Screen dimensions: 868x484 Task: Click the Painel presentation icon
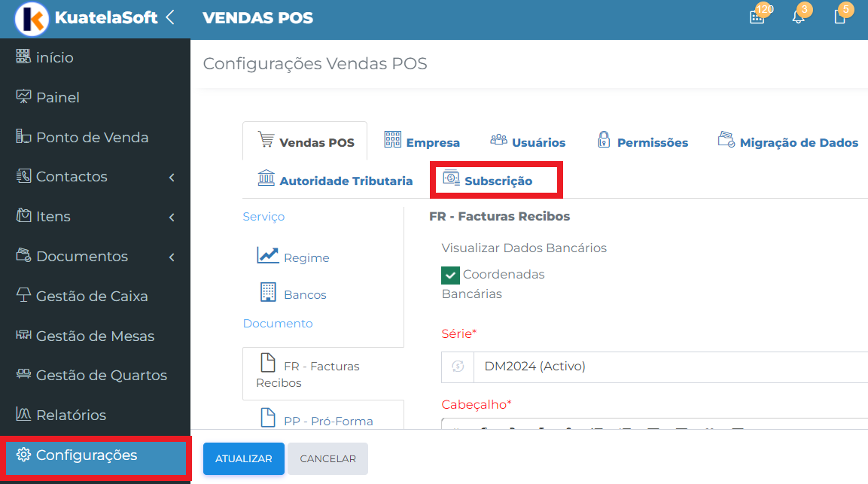23,96
